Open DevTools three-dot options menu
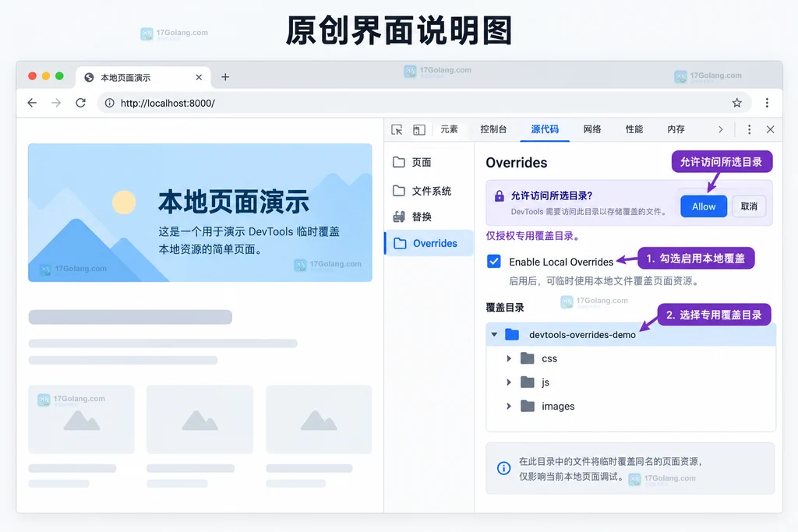Viewport: 798px width, 532px height. (749, 130)
